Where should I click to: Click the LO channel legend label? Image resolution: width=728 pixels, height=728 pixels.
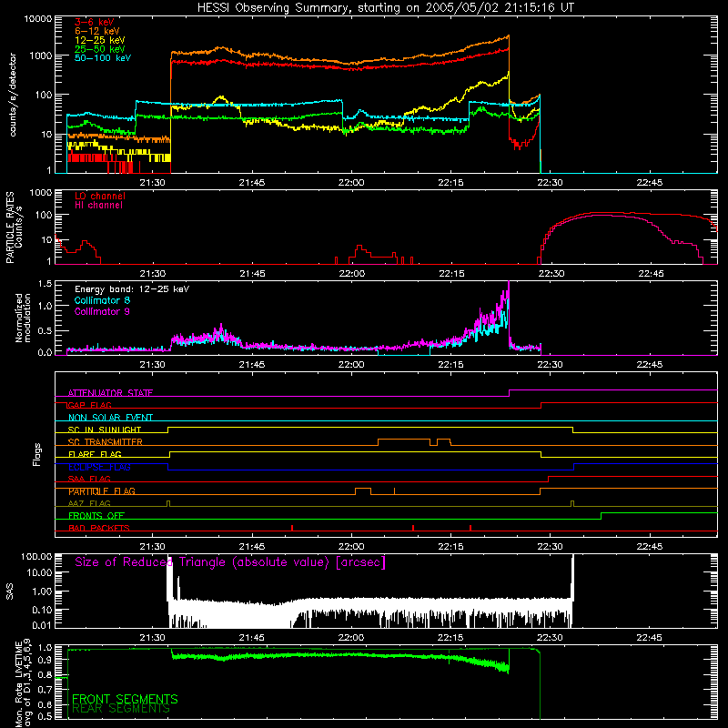coord(100,196)
